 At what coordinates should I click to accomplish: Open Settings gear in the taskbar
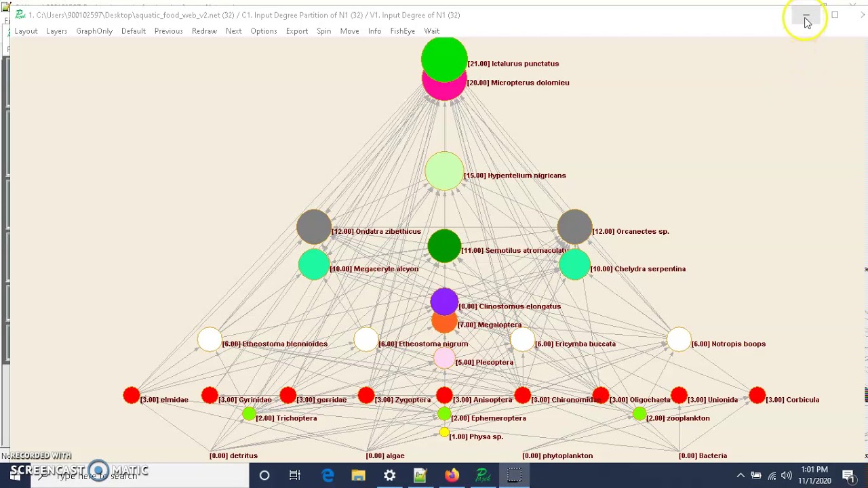pyautogui.click(x=389, y=476)
